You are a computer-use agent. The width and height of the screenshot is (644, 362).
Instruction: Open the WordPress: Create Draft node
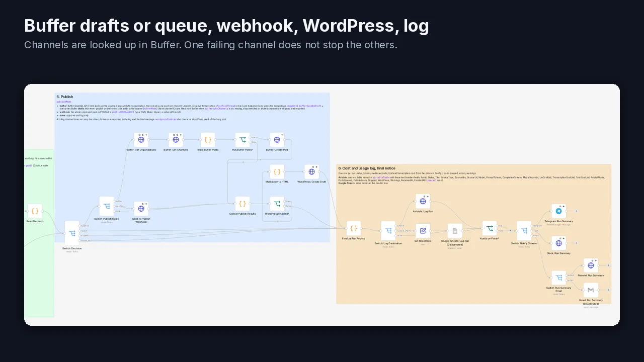pos(312,171)
